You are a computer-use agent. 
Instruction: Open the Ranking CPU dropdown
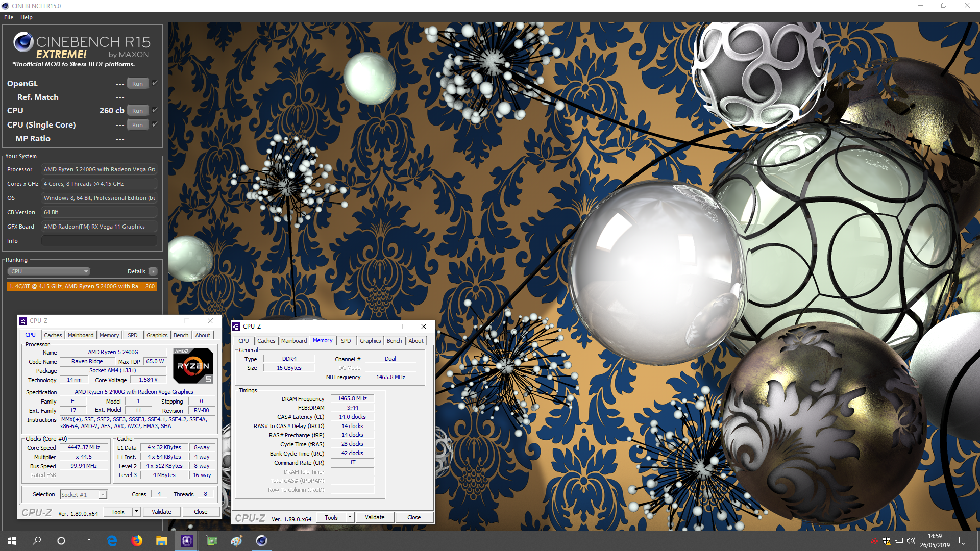pyautogui.click(x=49, y=271)
